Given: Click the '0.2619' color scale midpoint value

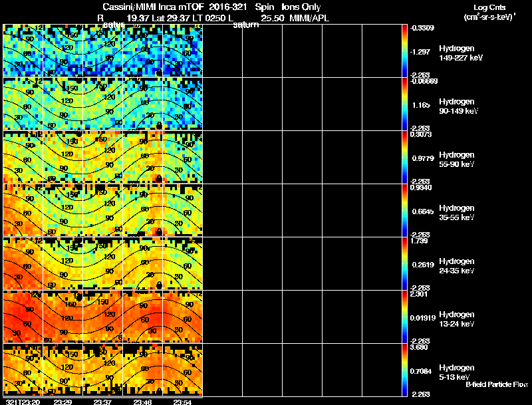Looking at the screenshot, I should [423, 265].
